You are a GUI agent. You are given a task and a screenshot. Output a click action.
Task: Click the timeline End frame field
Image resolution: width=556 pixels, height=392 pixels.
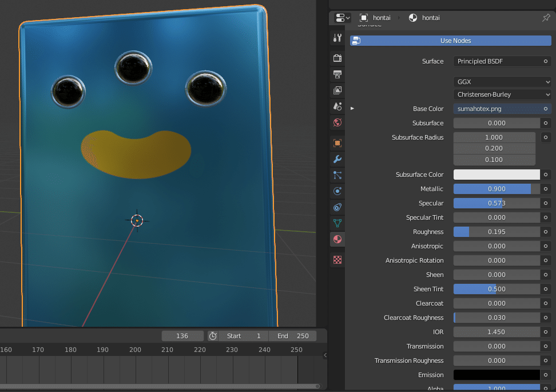pos(292,336)
